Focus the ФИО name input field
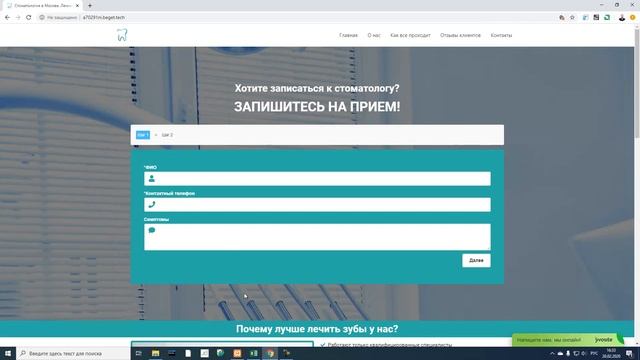The height and width of the screenshot is (360, 640). pos(317,179)
